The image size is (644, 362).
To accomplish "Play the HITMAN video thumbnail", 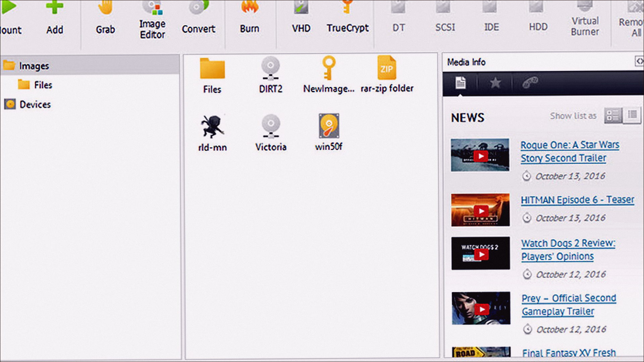I will coord(480,210).
